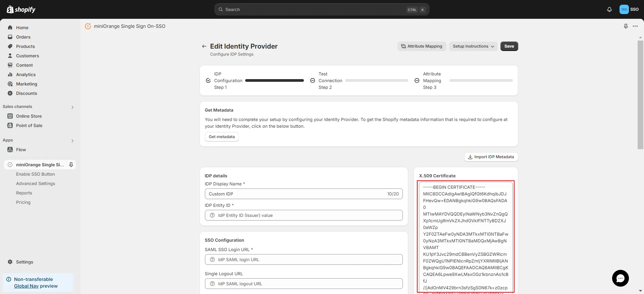644x294 pixels.
Task: Click the Point of Sale icon
Action: click(x=10, y=125)
